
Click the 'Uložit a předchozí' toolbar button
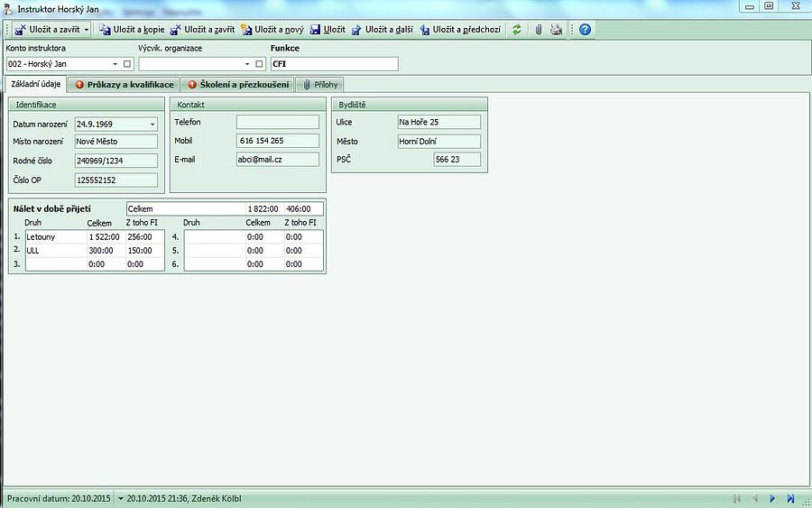(460, 30)
